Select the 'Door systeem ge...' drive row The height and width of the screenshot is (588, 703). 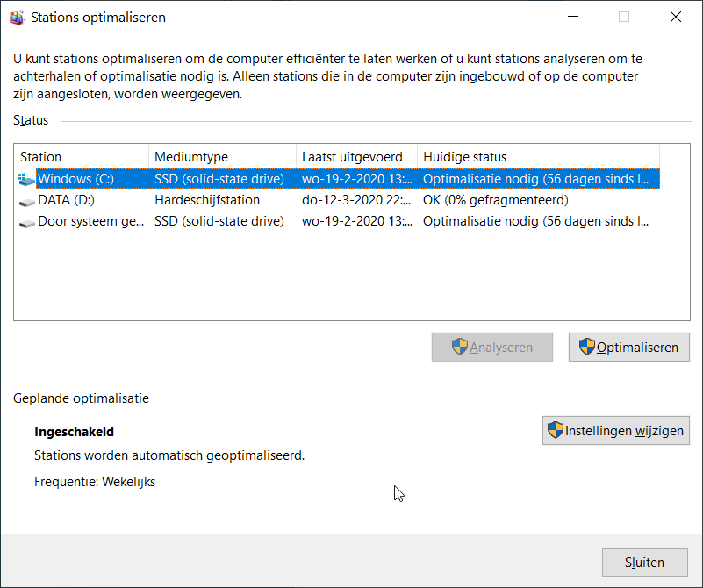click(339, 221)
